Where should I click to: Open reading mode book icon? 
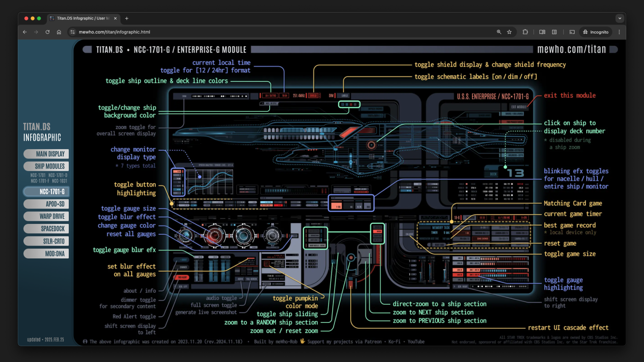click(x=542, y=32)
